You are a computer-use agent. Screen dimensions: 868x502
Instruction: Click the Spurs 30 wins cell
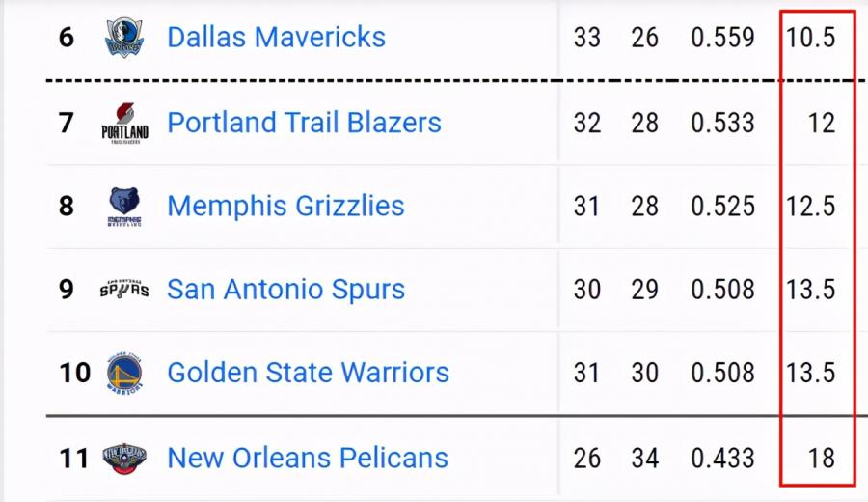pos(586,290)
